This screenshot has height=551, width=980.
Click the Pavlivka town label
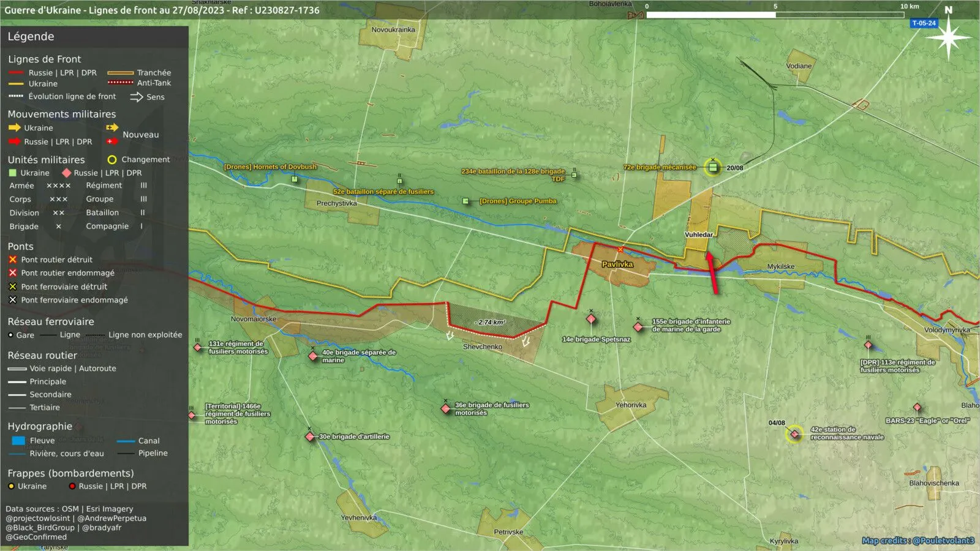[x=617, y=264]
